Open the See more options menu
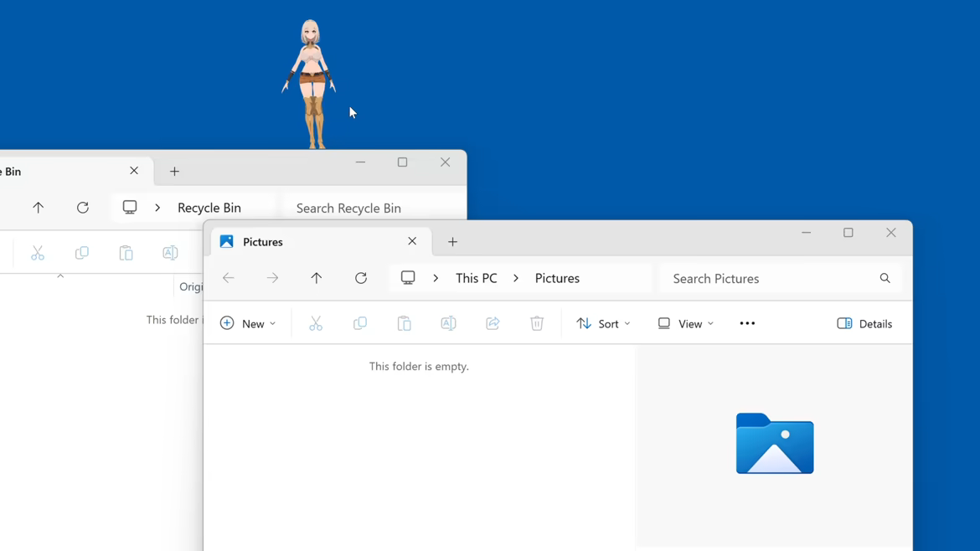 pos(747,323)
